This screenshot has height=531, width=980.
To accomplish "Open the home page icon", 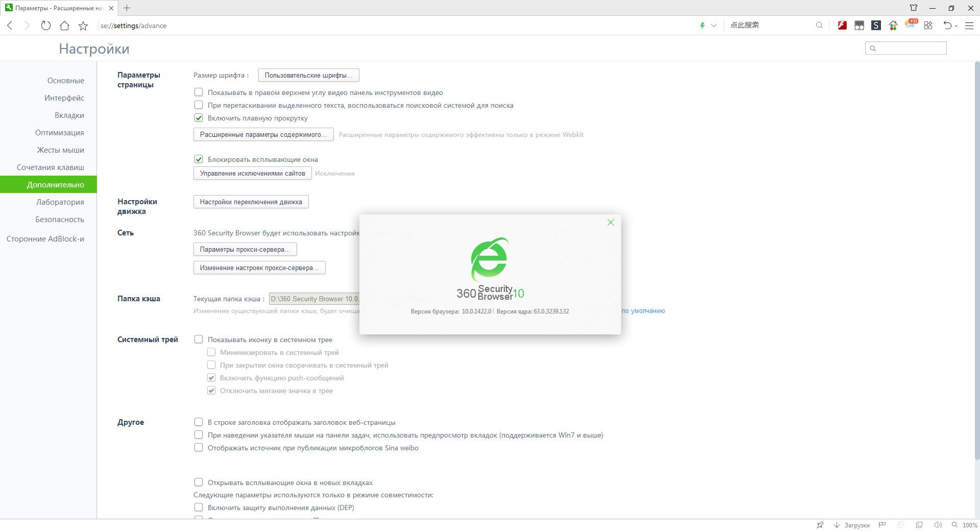I will coord(64,26).
